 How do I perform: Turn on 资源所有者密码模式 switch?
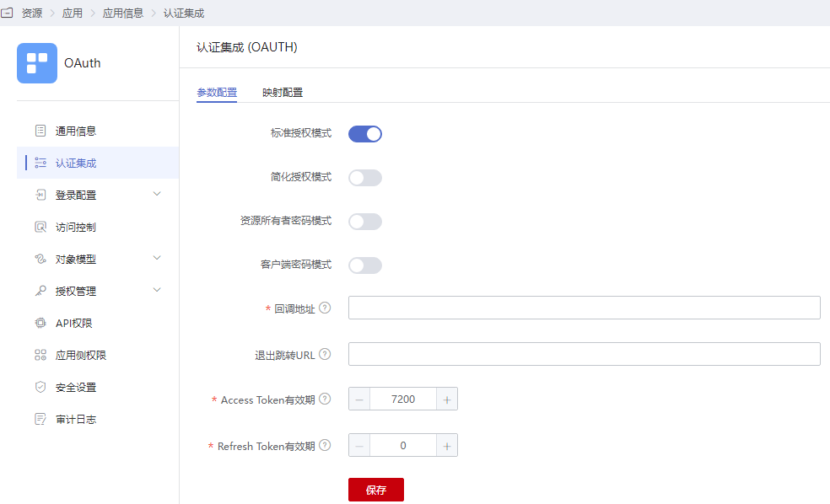click(364, 222)
